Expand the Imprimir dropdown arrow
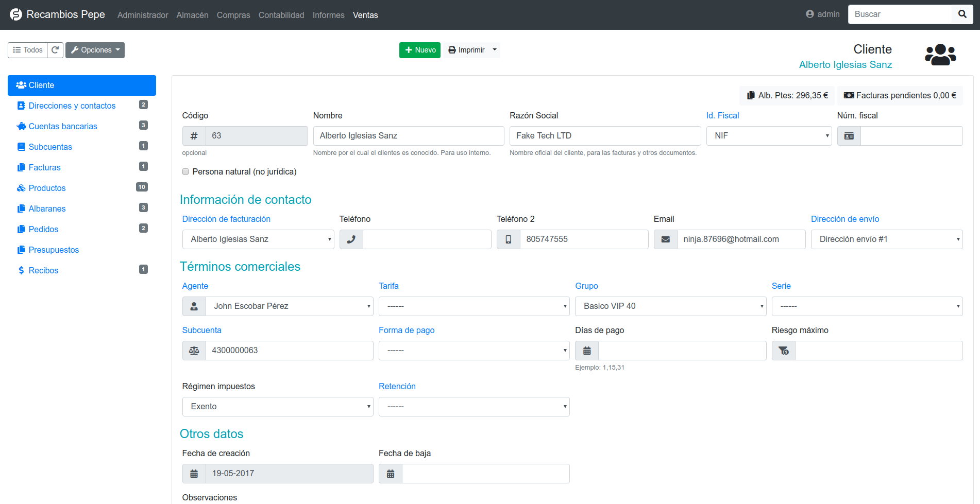 (x=495, y=50)
